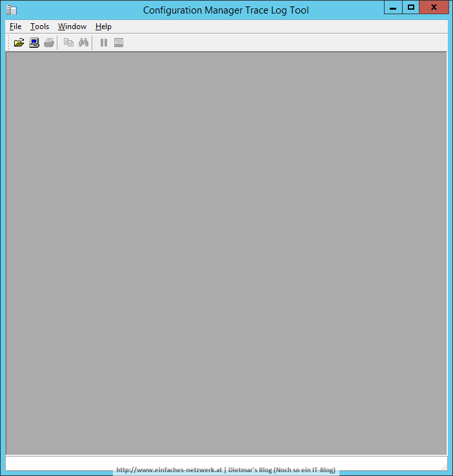Open the Tools menu

pos(39,26)
